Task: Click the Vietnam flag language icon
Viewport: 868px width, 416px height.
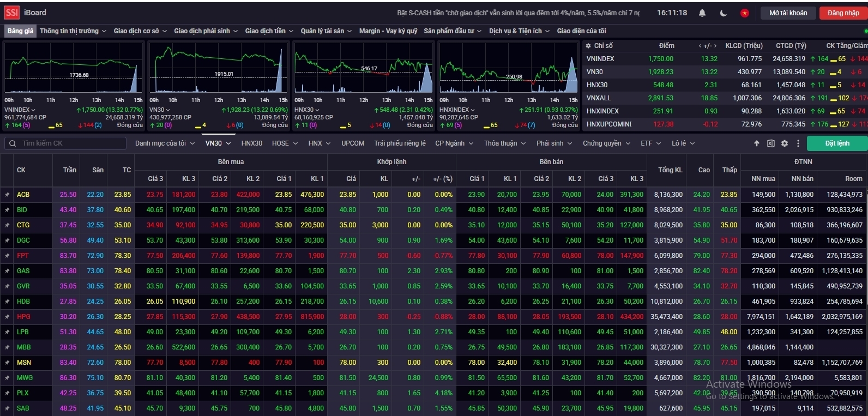Action: coord(744,13)
